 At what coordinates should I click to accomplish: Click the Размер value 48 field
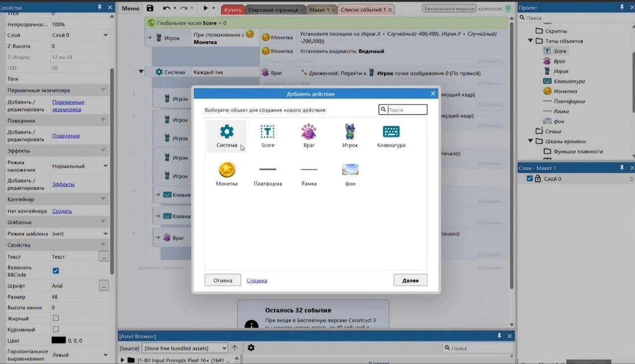[x=79, y=297]
